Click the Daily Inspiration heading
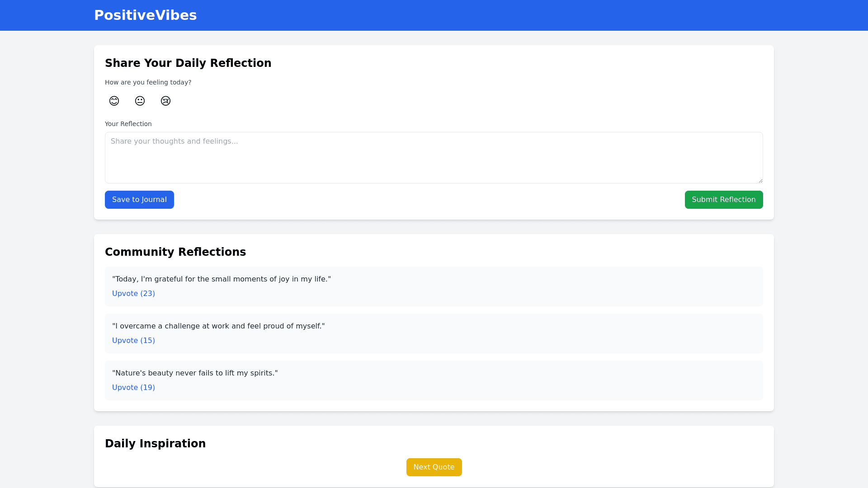Image resolution: width=868 pixels, height=488 pixels. pyautogui.click(x=155, y=444)
